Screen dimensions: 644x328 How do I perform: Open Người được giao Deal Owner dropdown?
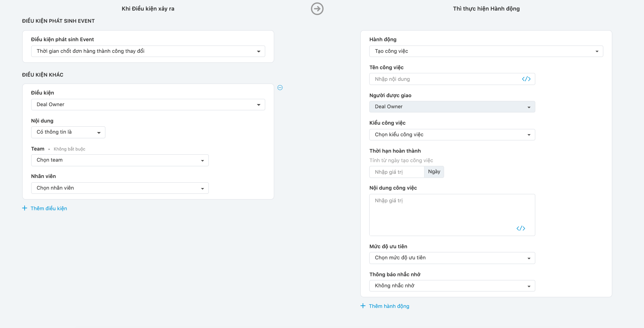452,107
